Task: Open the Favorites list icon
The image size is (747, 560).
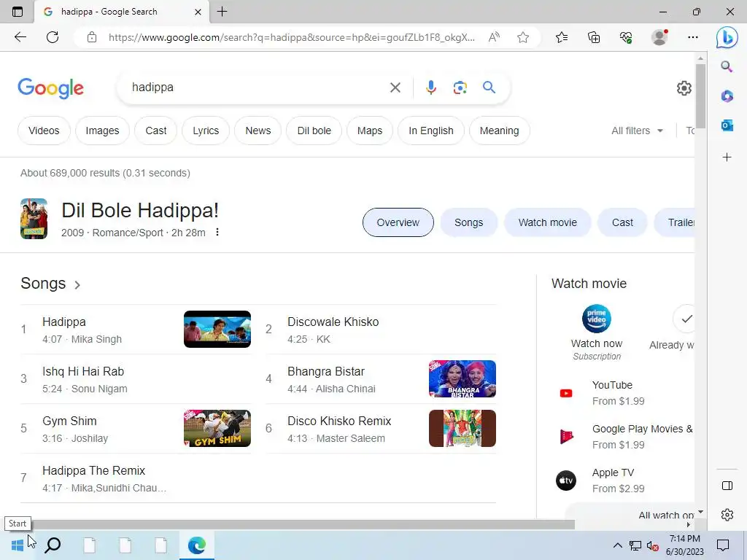Action: pyautogui.click(x=562, y=37)
